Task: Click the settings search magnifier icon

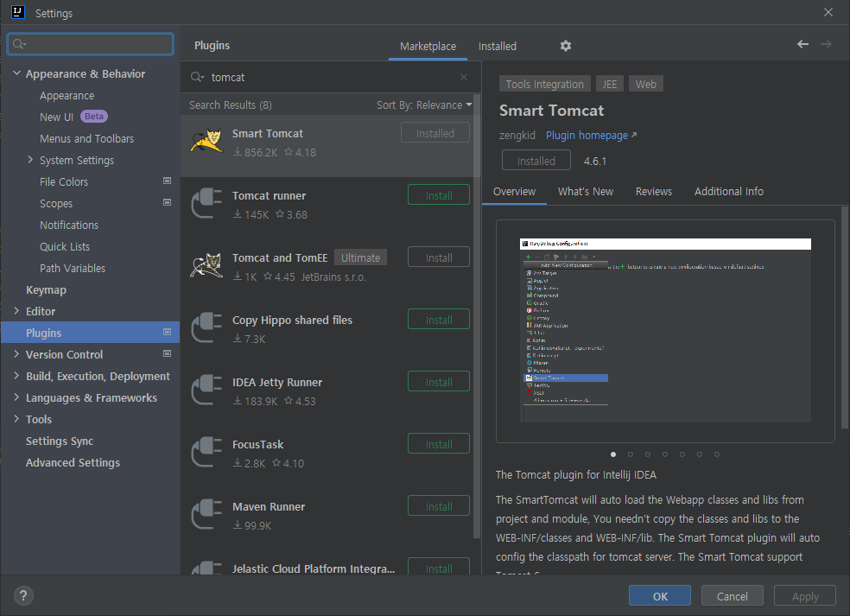Action: tap(19, 44)
